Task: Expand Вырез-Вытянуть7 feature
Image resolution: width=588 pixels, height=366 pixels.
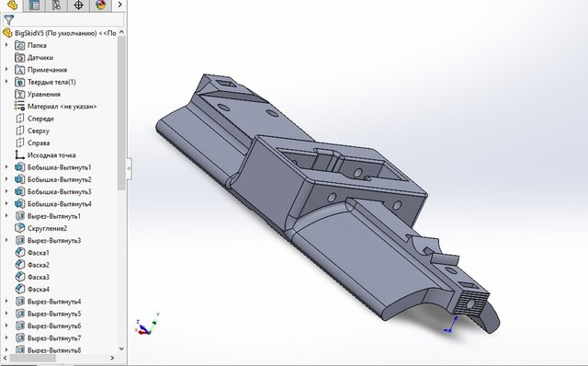Action: pos(6,337)
